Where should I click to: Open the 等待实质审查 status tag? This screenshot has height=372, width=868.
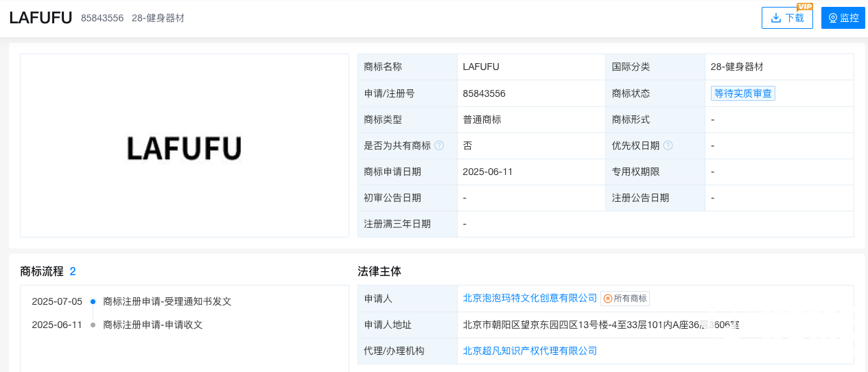coord(743,93)
